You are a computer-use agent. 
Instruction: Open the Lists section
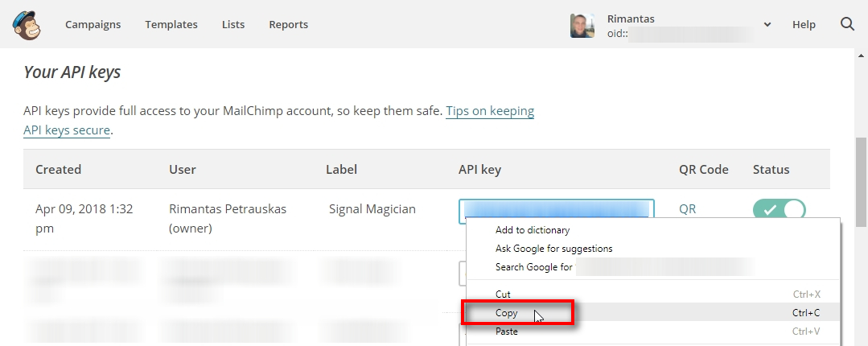[233, 24]
